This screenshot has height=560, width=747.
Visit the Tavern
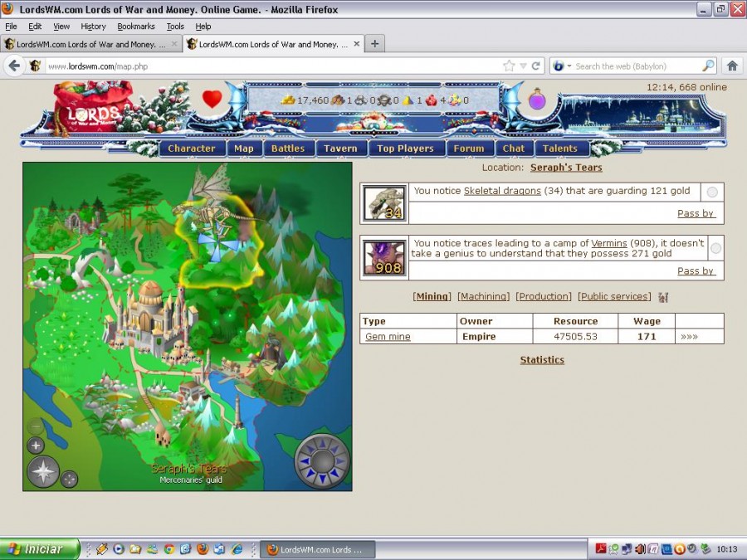tap(340, 149)
